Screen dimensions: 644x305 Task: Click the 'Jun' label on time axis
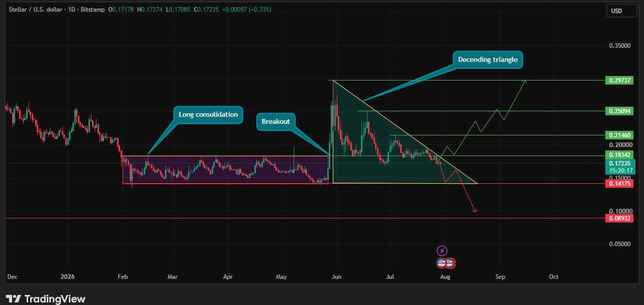tap(336, 277)
